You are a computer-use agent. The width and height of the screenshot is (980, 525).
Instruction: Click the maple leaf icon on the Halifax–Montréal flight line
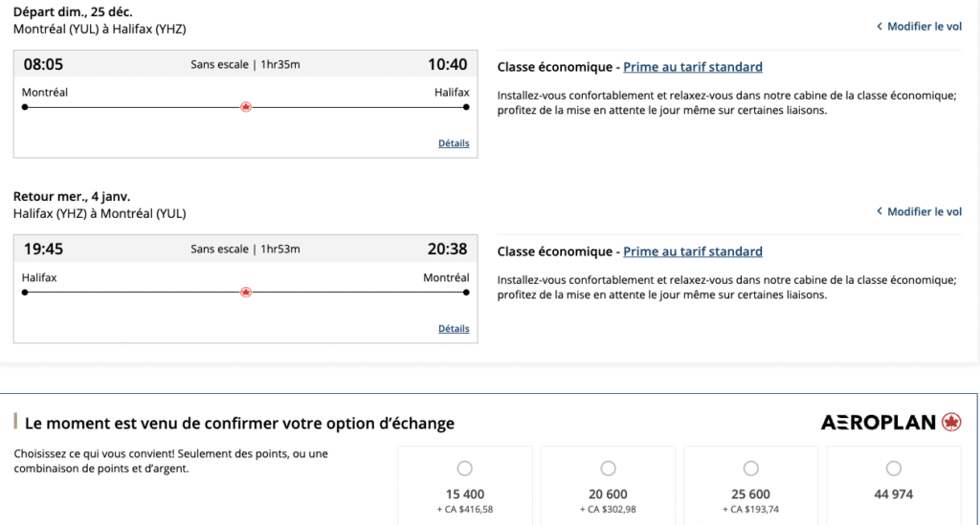[x=246, y=292]
